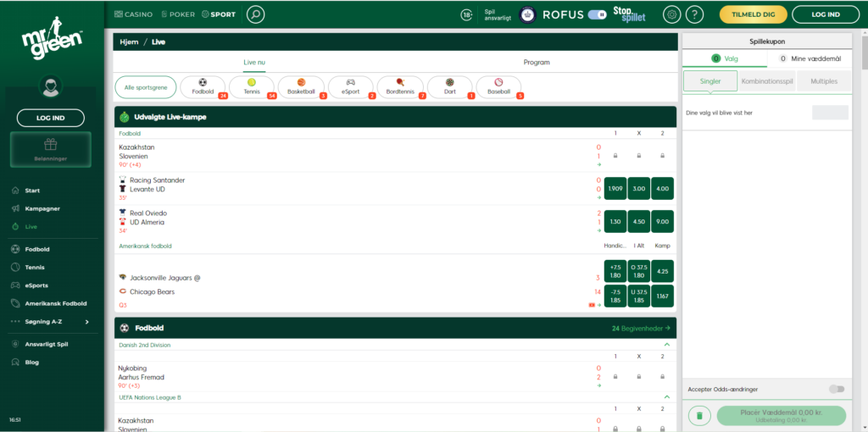The image size is (868, 432).
Task: Open Kazakhstan vs Slovenien match arrow
Action: point(599,165)
